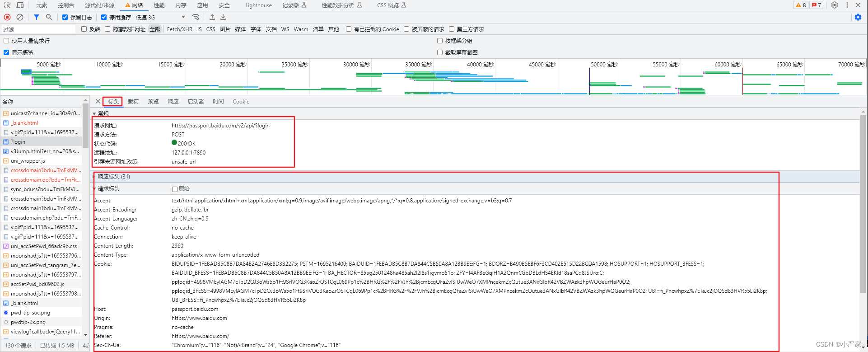The width and height of the screenshot is (868, 352).
Task: Open DevTools more options menu
Action: [x=847, y=5]
